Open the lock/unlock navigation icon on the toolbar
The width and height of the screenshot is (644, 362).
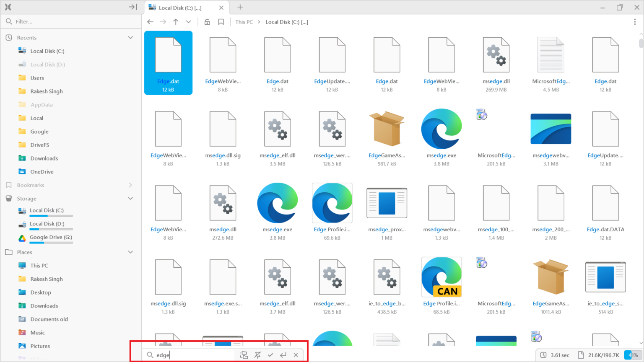tap(207, 21)
